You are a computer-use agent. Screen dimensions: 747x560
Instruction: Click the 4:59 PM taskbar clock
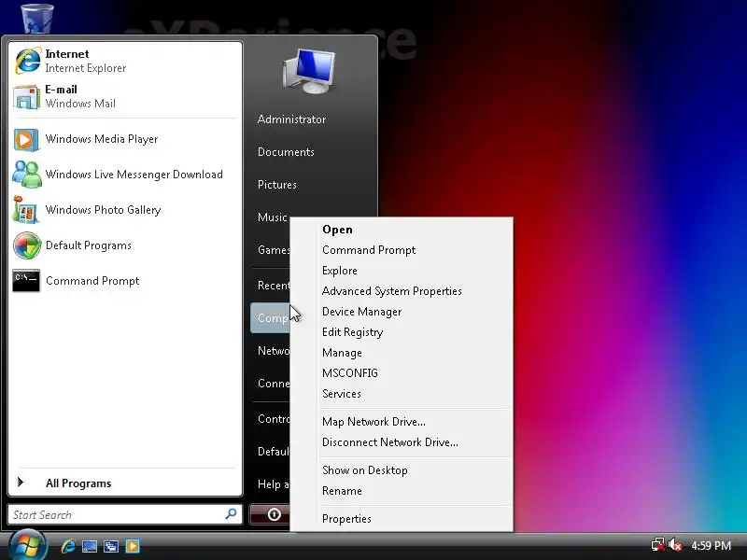point(711,545)
